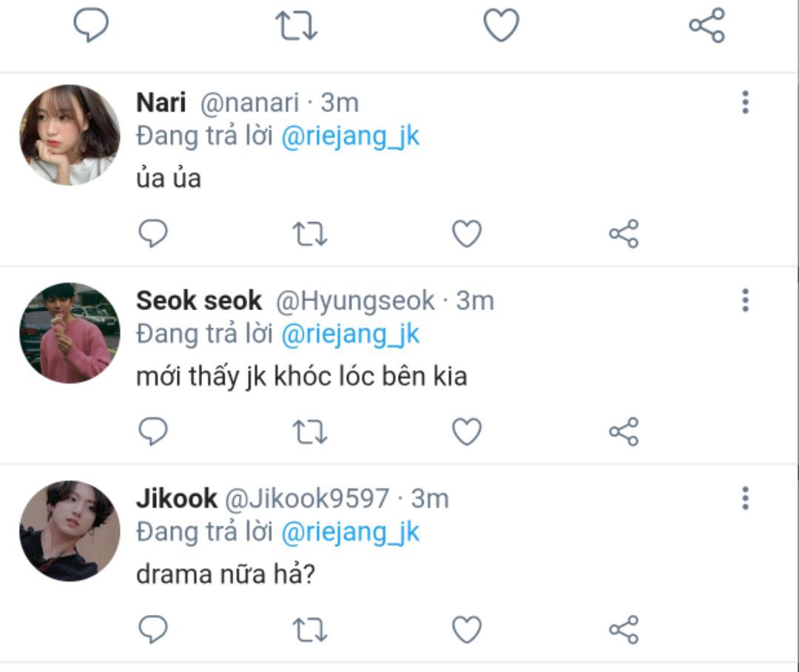
Task: Reply to Nari's tweet "ủa ủa"
Action: coord(153,234)
